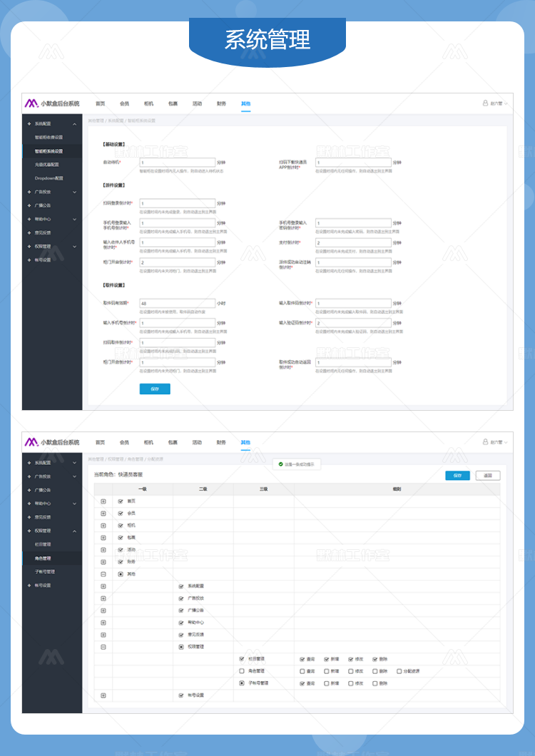Click the 意见反馈 sidebar icon on the settings page
Image resolution: width=535 pixels, height=756 pixels.
coord(29,233)
